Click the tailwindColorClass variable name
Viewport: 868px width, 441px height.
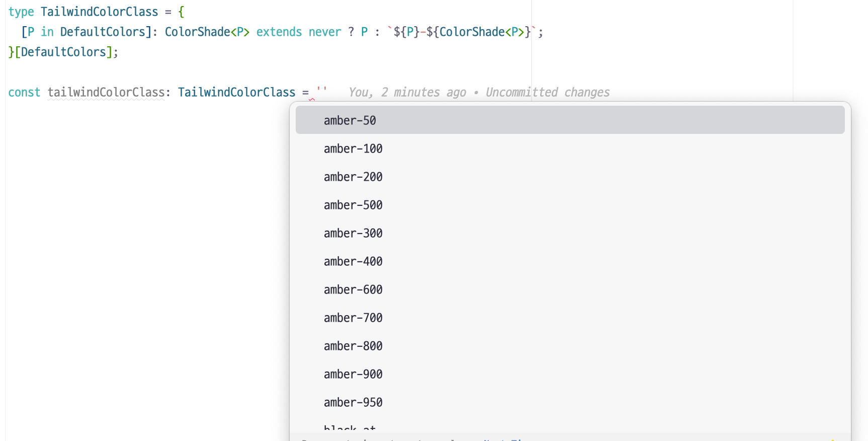(106, 93)
